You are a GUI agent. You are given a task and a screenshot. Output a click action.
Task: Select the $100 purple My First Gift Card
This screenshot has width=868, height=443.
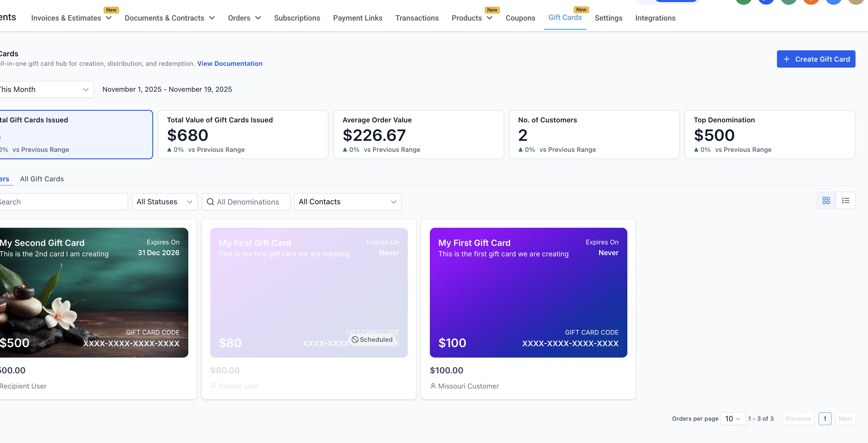pos(528,292)
